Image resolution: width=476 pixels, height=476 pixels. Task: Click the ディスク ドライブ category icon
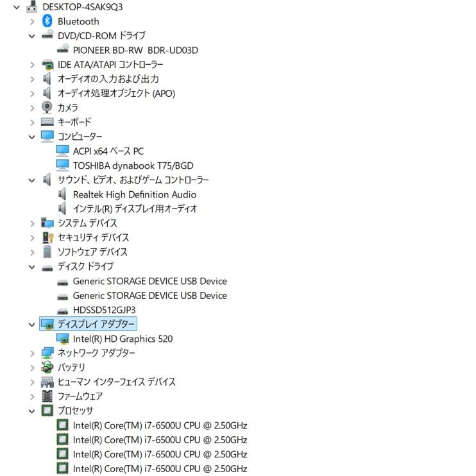(x=47, y=268)
